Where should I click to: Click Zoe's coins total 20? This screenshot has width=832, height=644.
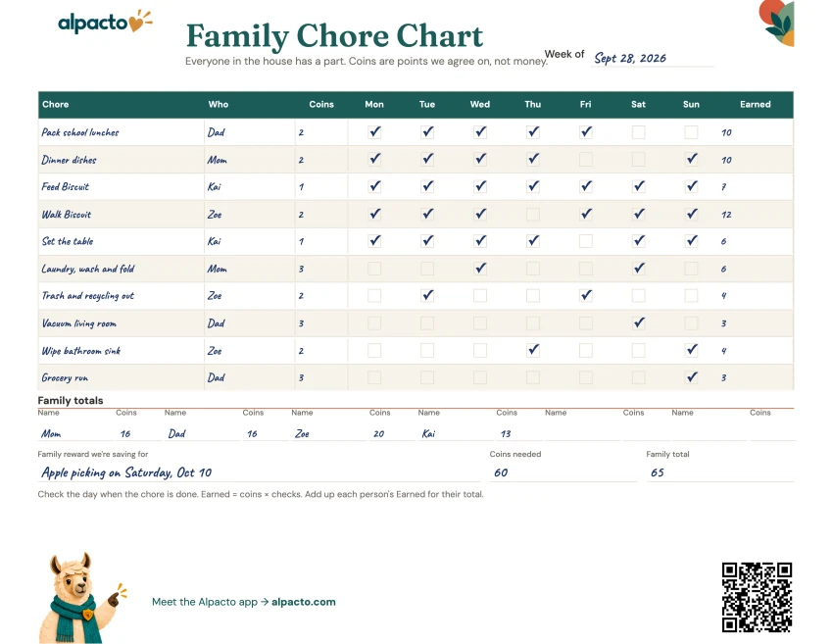coord(392,434)
